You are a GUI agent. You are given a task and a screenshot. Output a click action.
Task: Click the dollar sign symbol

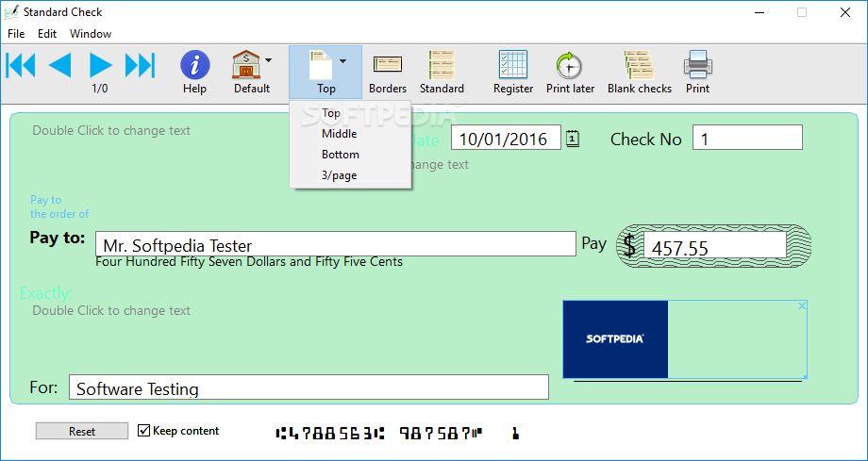coord(629,245)
